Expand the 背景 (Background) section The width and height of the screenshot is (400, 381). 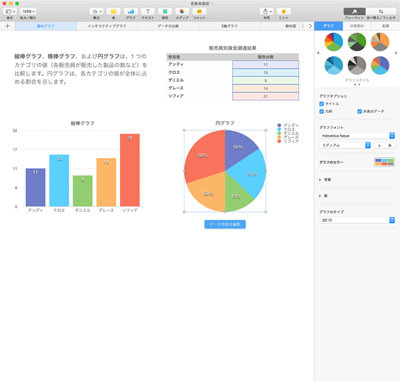click(320, 180)
